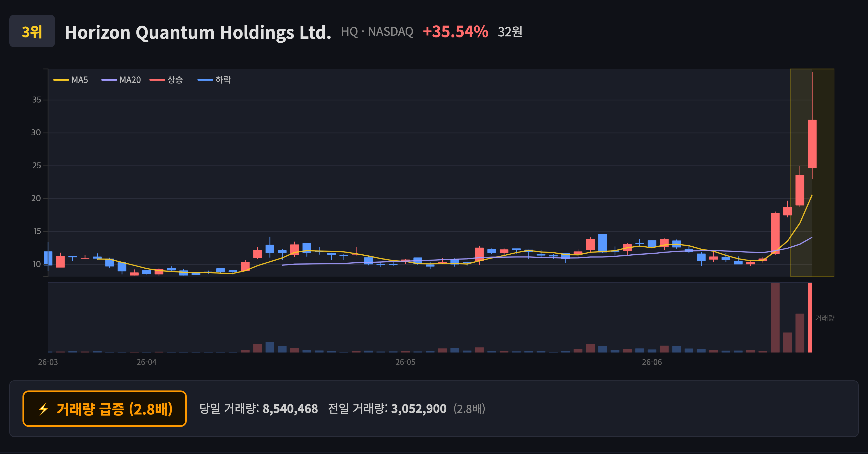Click the 거래량 급증 (2.8배) badge
The image size is (868, 454).
tap(104, 409)
